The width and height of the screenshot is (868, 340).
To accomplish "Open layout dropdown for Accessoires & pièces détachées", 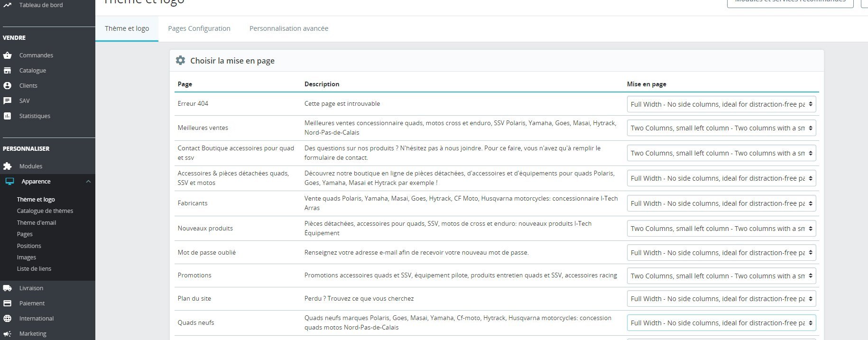I will pos(721,178).
